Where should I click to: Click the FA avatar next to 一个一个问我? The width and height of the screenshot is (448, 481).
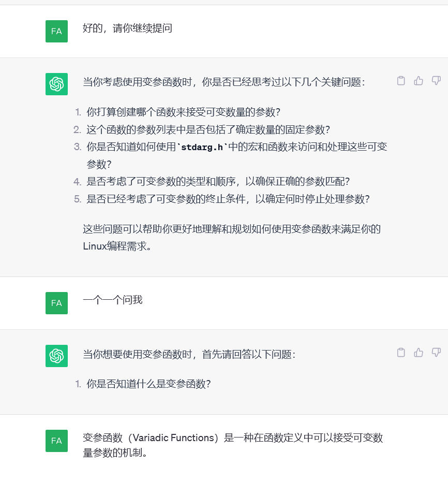[x=56, y=303]
